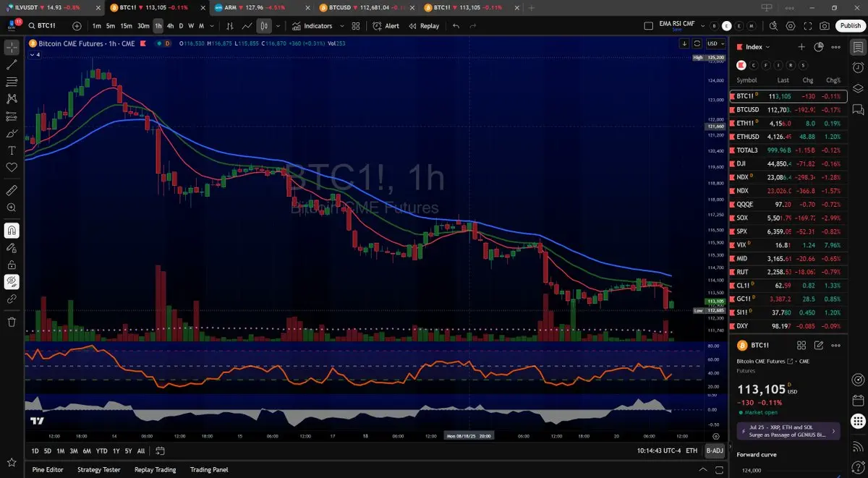
Task: Toggle magnet mode for drawings
Action: (12, 231)
